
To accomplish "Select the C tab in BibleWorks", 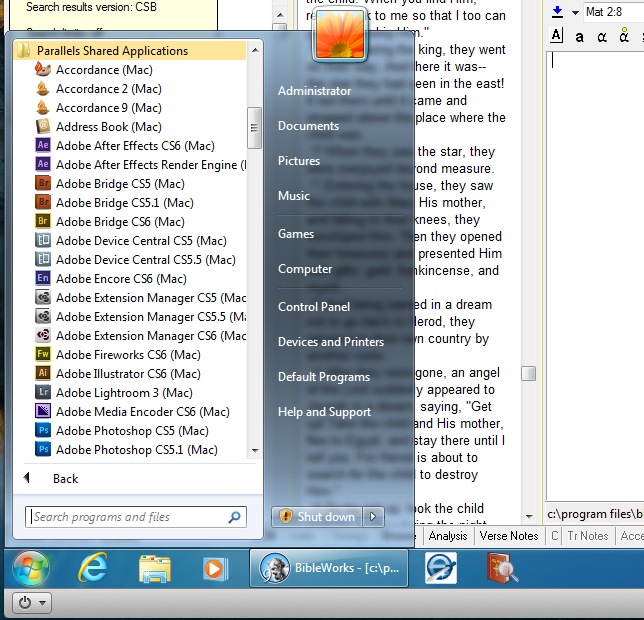I will [554, 536].
